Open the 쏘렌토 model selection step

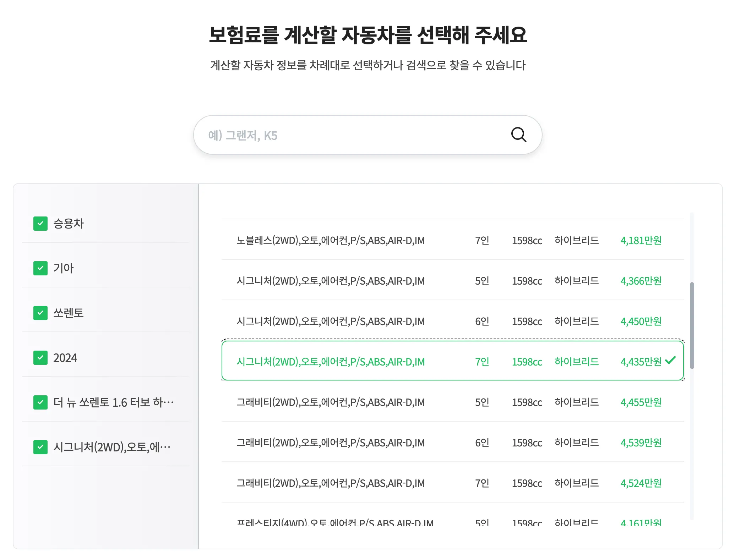(x=70, y=313)
